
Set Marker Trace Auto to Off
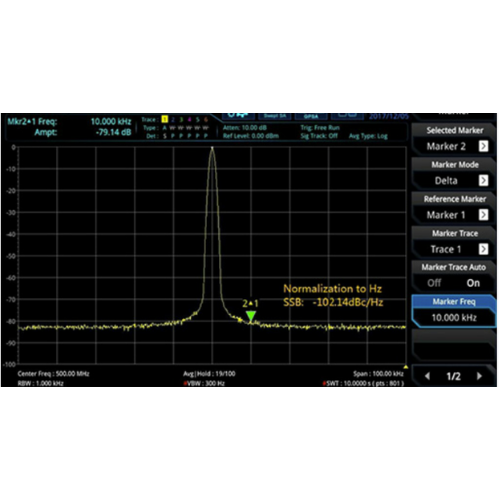click(x=434, y=283)
